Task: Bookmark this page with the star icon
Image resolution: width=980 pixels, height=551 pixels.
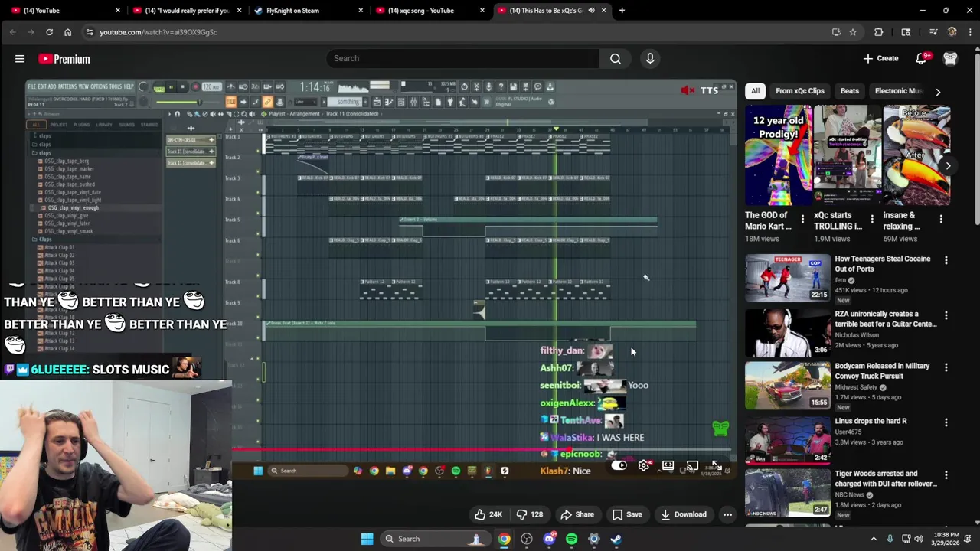Action: tap(852, 32)
